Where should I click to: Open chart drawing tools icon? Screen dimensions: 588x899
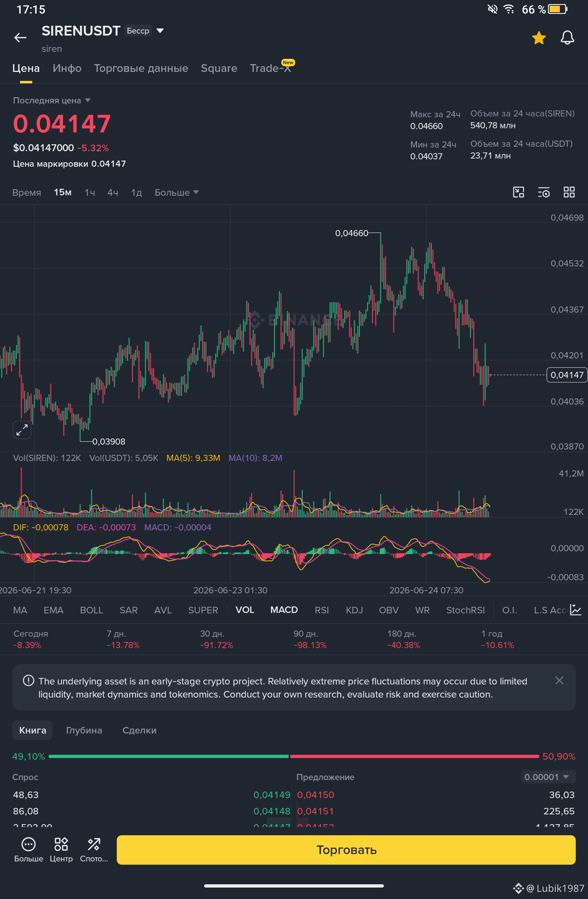(x=519, y=192)
